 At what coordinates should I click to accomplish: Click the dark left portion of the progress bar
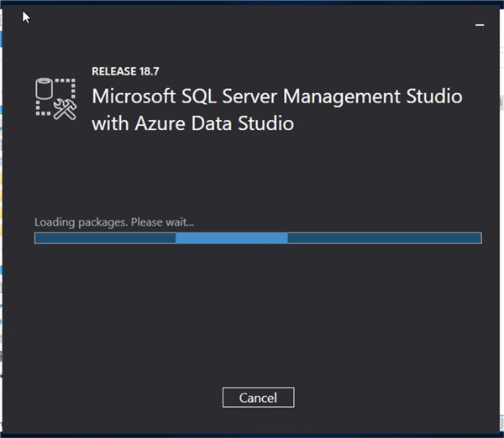click(x=105, y=238)
